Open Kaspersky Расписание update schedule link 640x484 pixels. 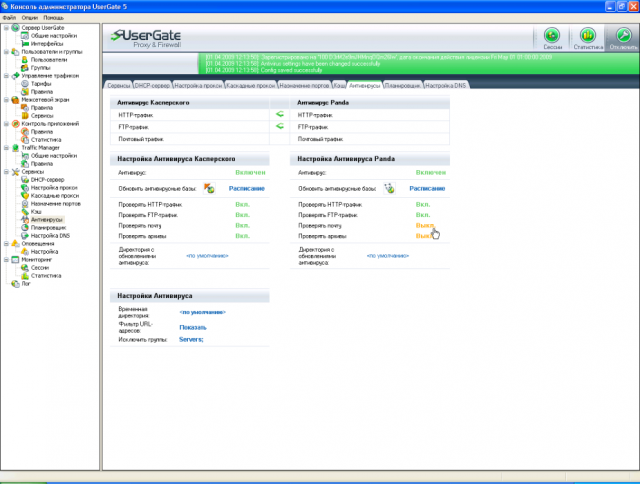click(247, 189)
